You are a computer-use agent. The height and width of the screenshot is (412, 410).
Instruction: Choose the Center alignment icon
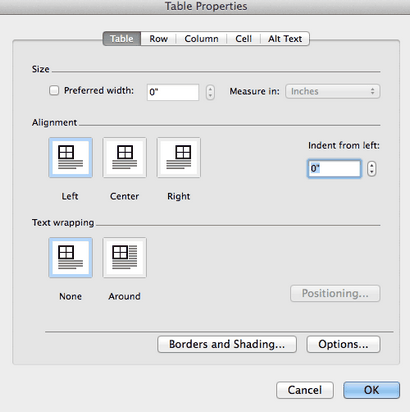pos(125,158)
